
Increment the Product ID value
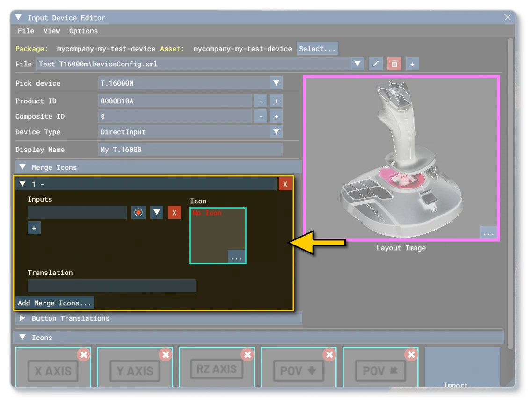click(276, 101)
